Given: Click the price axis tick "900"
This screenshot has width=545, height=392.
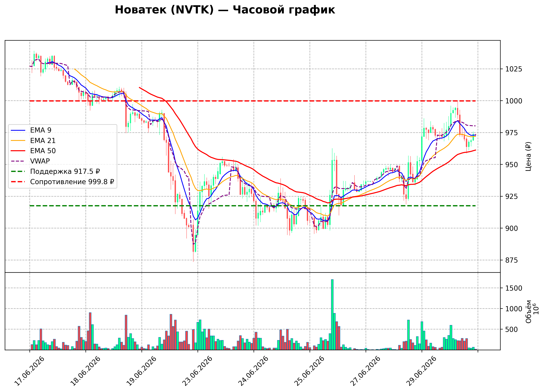Looking at the screenshot, I should tap(512, 229).
